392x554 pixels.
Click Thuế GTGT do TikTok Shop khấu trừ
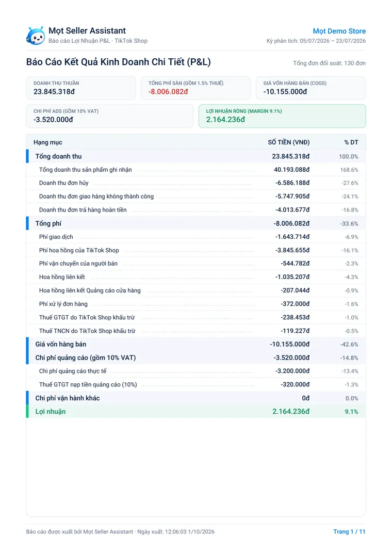click(x=87, y=317)
